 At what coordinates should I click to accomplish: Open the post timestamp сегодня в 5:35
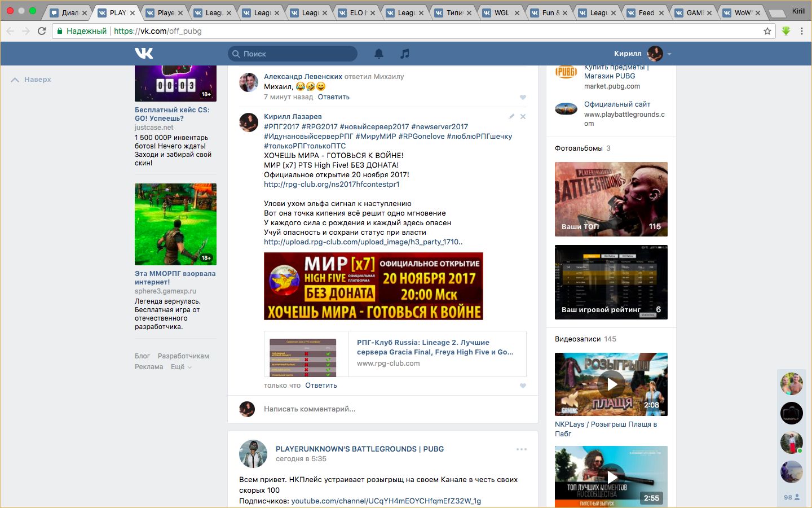[x=301, y=459]
